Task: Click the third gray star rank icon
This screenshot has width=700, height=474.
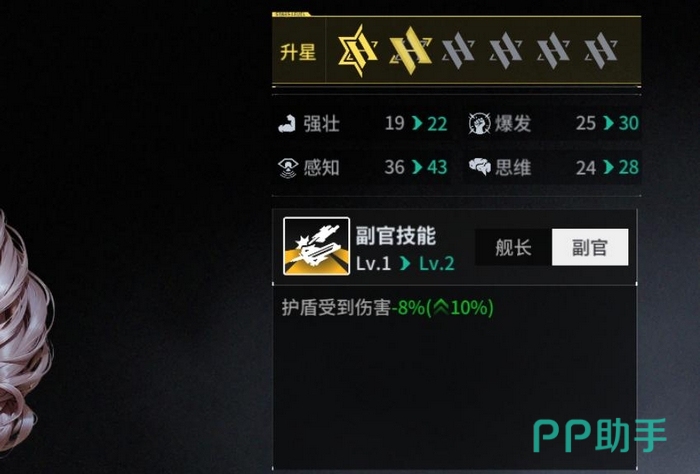Action: (458, 50)
